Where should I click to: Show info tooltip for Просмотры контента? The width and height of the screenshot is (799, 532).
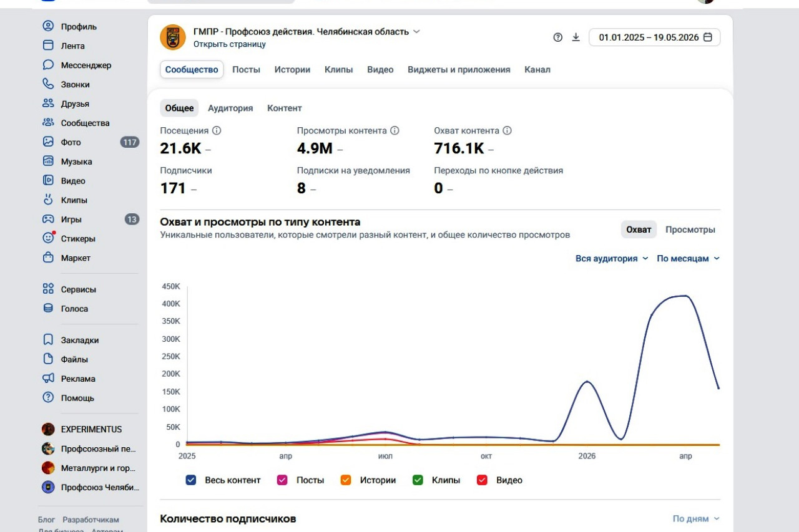pyautogui.click(x=395, y=131)
